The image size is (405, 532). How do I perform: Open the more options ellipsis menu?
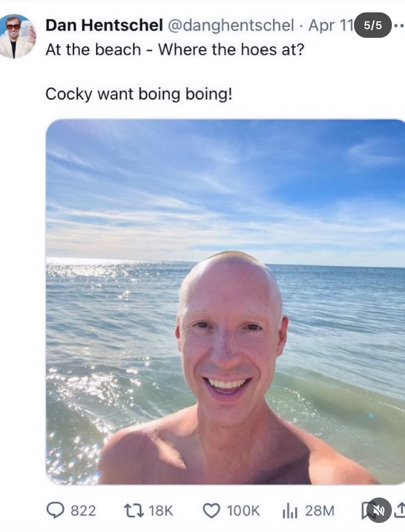point(400,26)
